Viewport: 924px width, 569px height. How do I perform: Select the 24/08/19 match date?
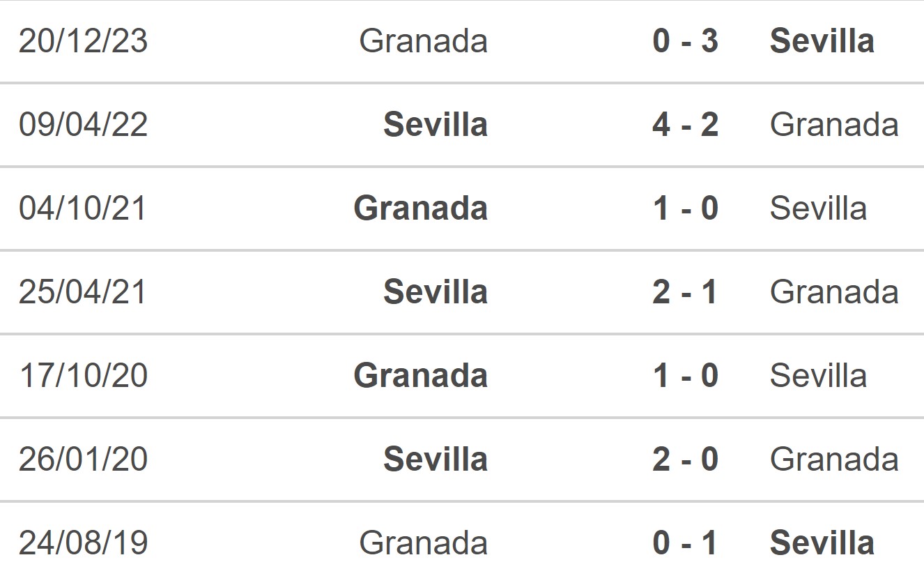(x=83, y=543)
